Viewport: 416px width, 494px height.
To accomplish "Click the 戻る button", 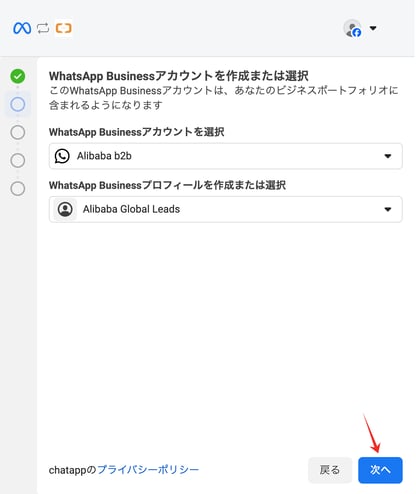I will pos(330,470).
